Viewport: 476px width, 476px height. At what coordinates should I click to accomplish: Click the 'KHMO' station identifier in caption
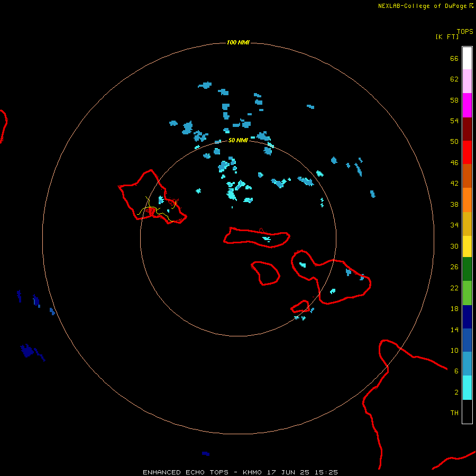click(252, 472)
